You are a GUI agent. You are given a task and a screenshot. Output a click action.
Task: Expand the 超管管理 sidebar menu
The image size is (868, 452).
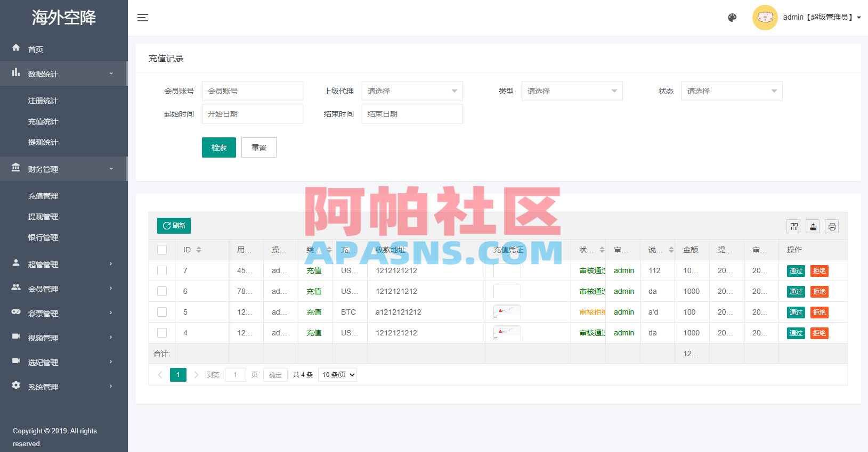64,264
